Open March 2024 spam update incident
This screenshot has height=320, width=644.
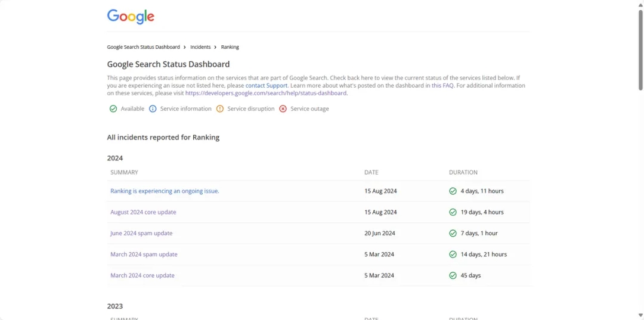[144, 254]
